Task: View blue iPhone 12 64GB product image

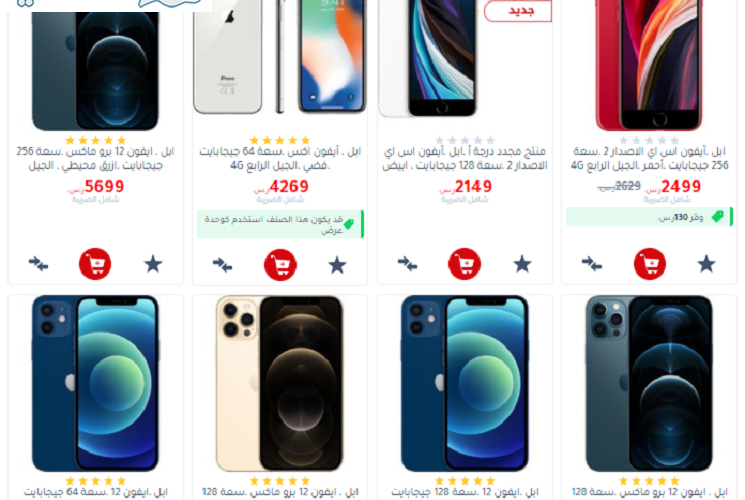Action: point(95,383)
